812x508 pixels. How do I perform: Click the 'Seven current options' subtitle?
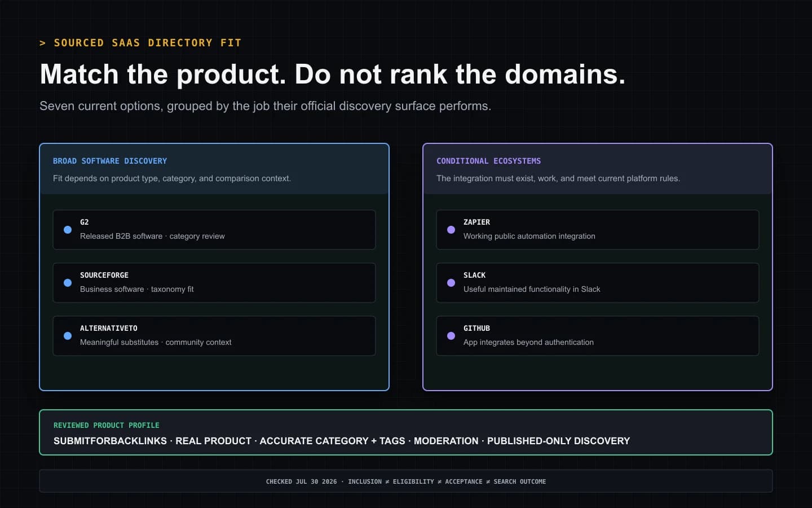click(x=265, y=106)
